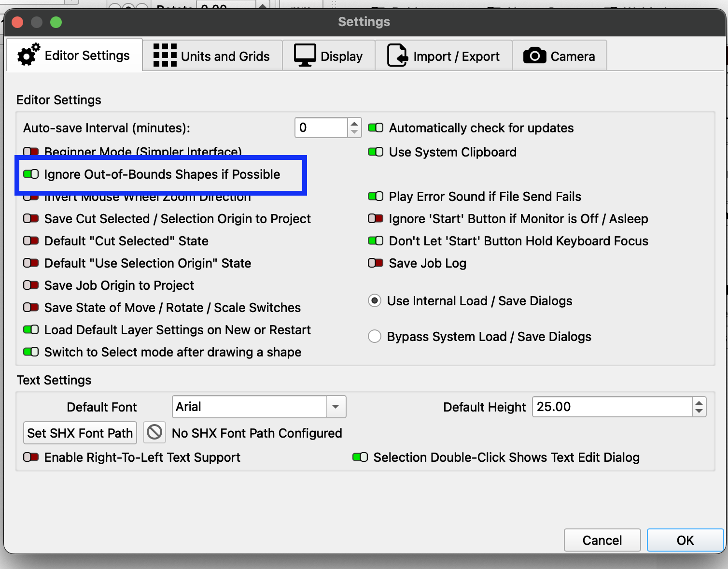Click the gear icon on Editor Settings tab
The image size is (728, 569).
(x=28, y=55)
